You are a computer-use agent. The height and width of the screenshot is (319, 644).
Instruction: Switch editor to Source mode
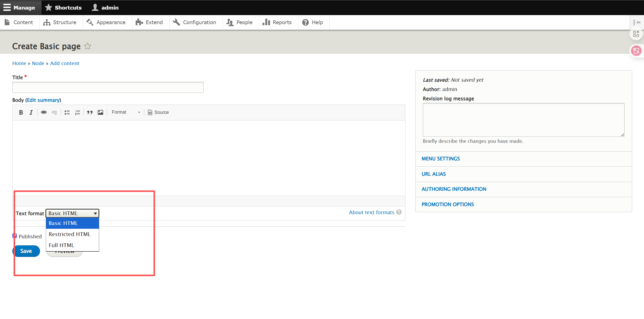[x=158, y=112]
